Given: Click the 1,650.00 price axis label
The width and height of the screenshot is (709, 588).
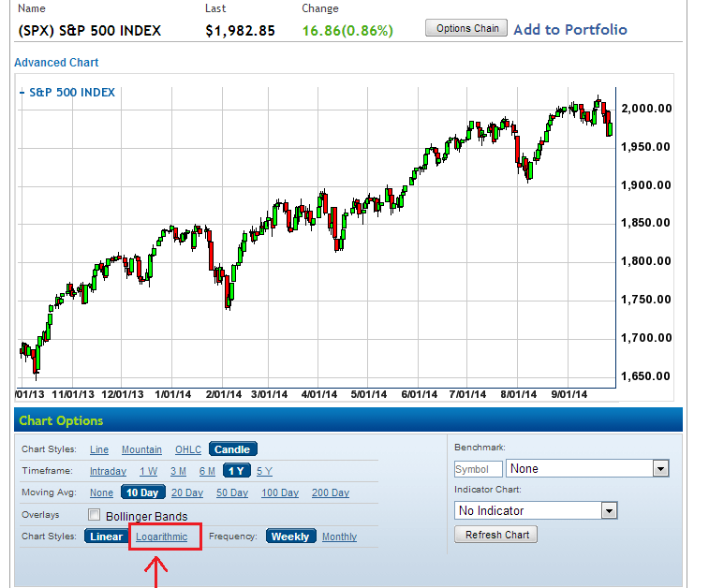Looking at the screenshot, I should (x=645, y=376).
